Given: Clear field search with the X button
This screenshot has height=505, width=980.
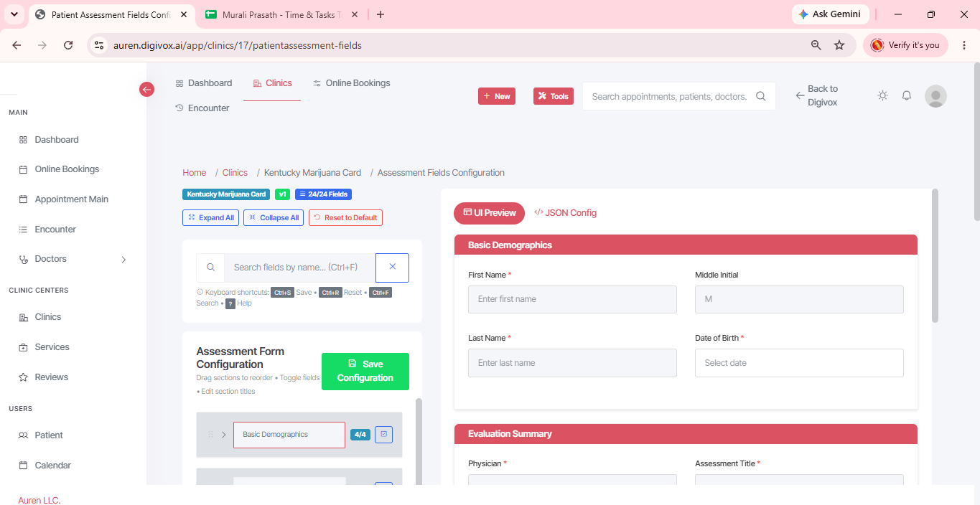Looking at the screenshot, I should tap(392, 267).
